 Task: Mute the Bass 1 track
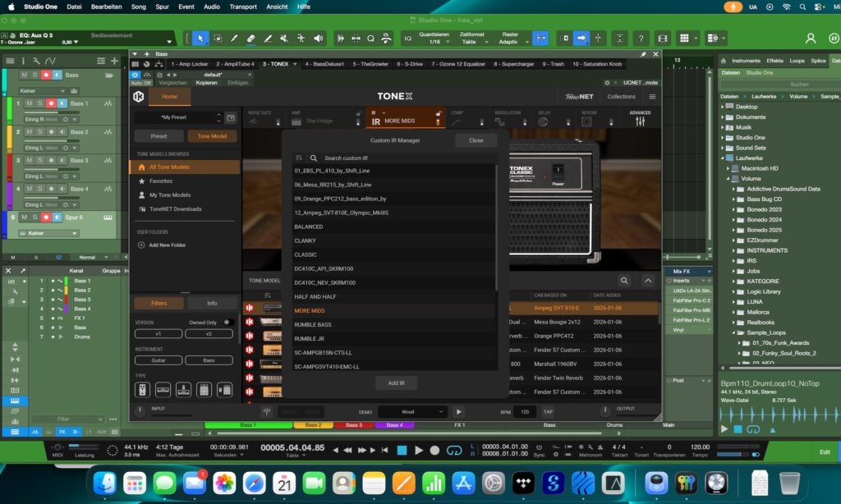[28, 103]
